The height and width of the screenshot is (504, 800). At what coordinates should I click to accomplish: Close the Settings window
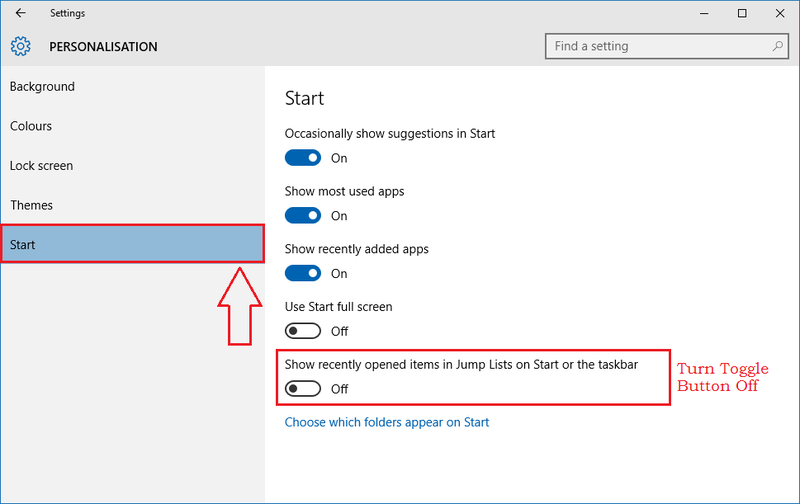point(780,13)
